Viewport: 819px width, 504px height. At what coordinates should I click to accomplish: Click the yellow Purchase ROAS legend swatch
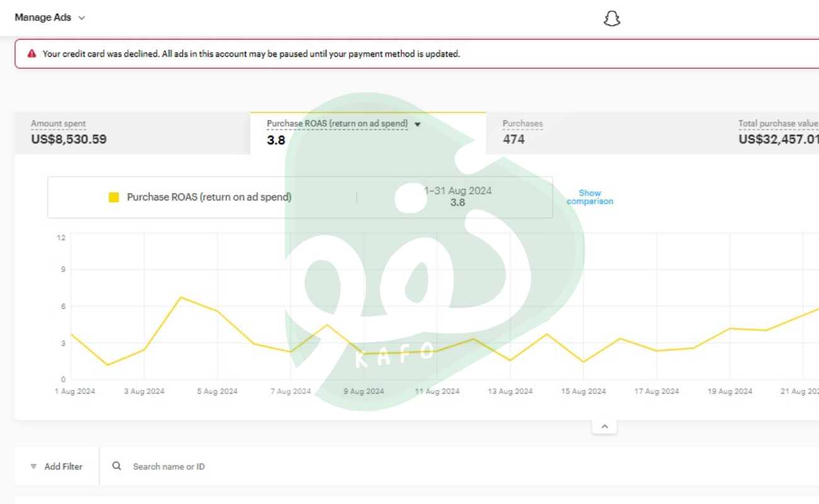114,197
